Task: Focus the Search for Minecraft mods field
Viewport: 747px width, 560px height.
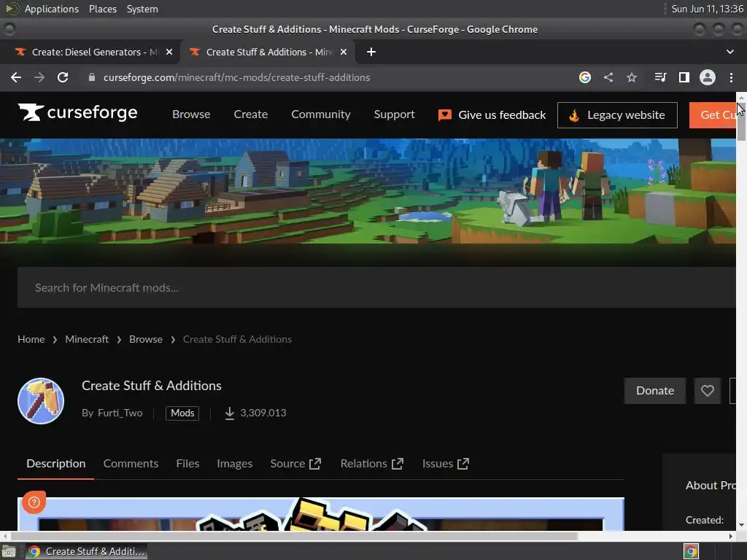Action: point(376,287)
